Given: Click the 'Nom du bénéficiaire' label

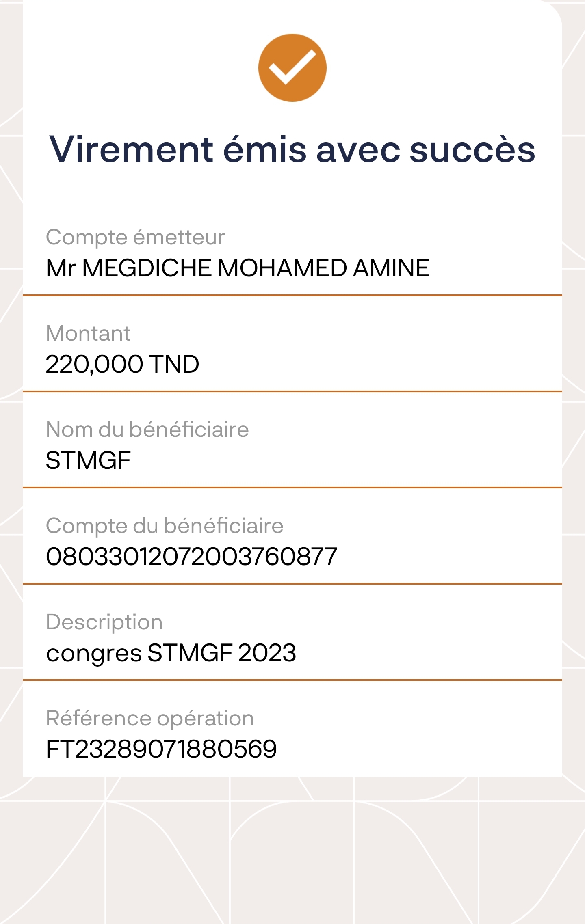Looking at the screenshot, I should 147,430.
